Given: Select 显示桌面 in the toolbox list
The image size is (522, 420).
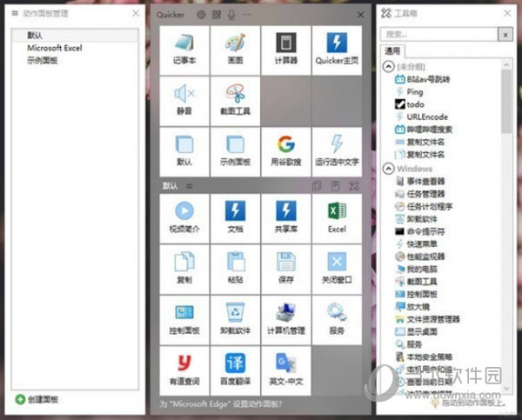Looking at the screenshot, I should (416, 332).
